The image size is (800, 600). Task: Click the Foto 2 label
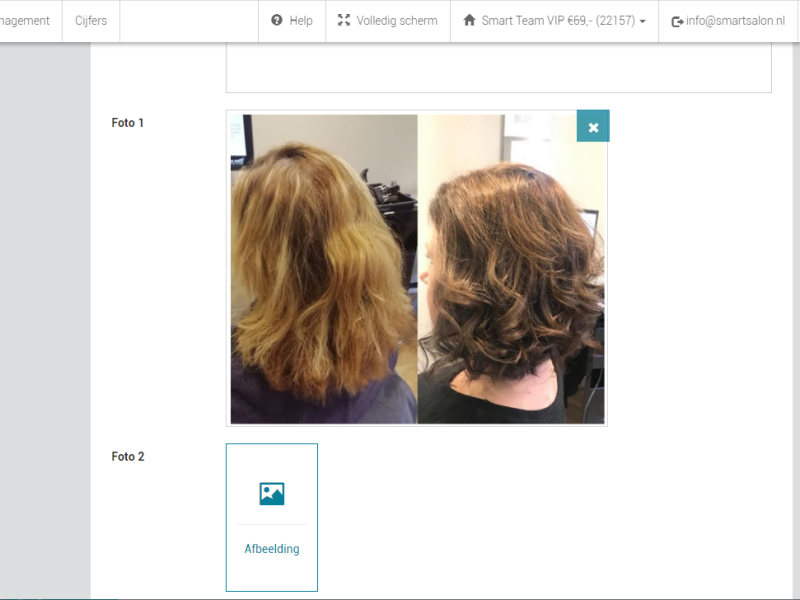click(x=128, y=457)
